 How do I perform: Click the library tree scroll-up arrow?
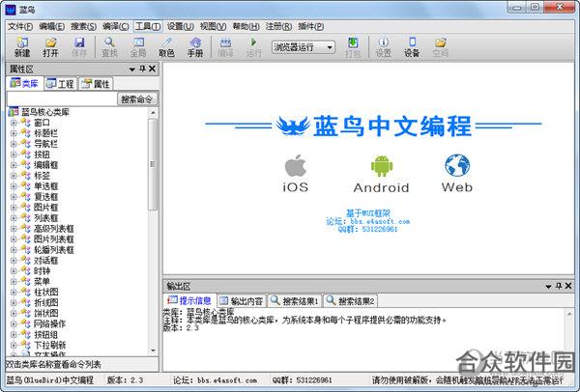(x=153, y=112)
